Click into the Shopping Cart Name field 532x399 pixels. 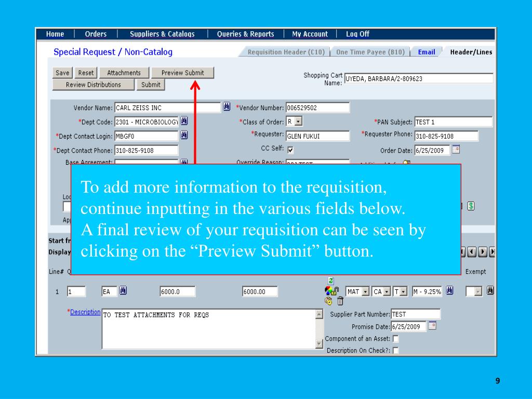pyautogui.click(x=419, y=78)
